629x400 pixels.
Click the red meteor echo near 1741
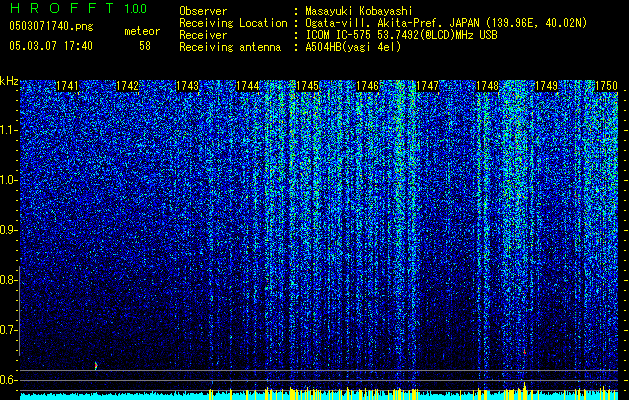tap(96, 365)
